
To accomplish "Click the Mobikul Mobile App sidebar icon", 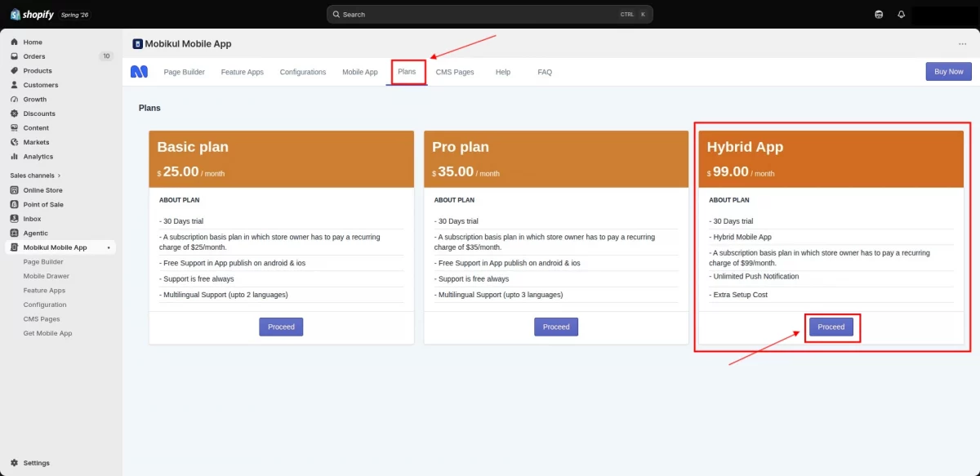I will [x=15, y=247].
